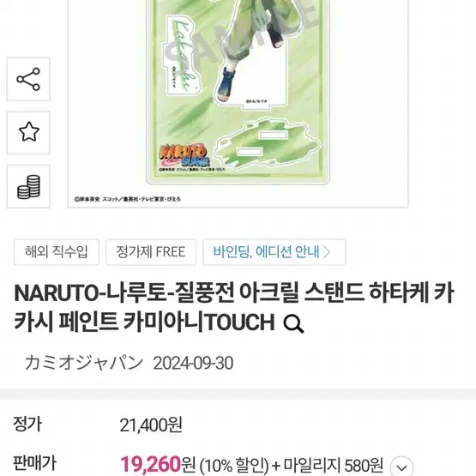The height and width of the screenshot is (476, 476).
Task: Select the 정가제 FREE tag
Action: tap(151, 252)
